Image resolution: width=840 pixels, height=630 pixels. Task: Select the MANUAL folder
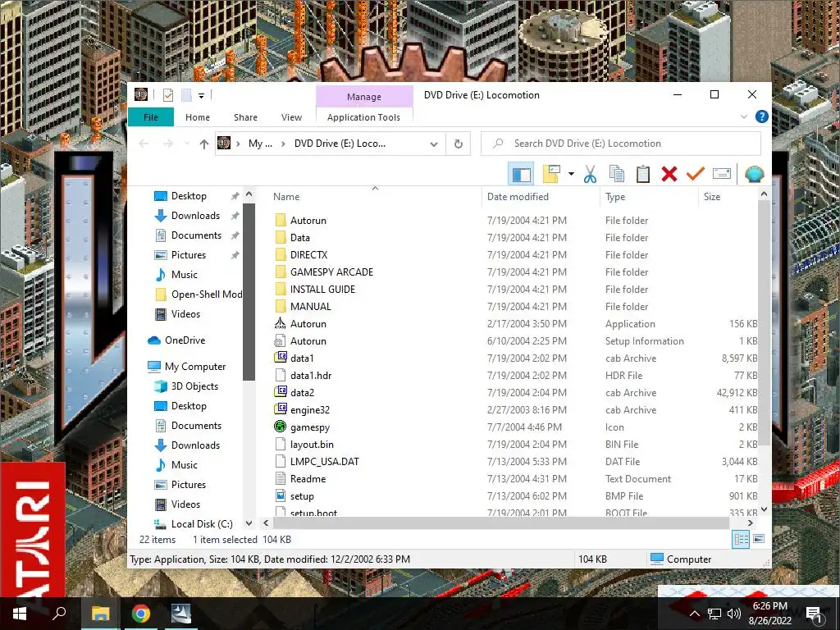click(x=311, y=307)
